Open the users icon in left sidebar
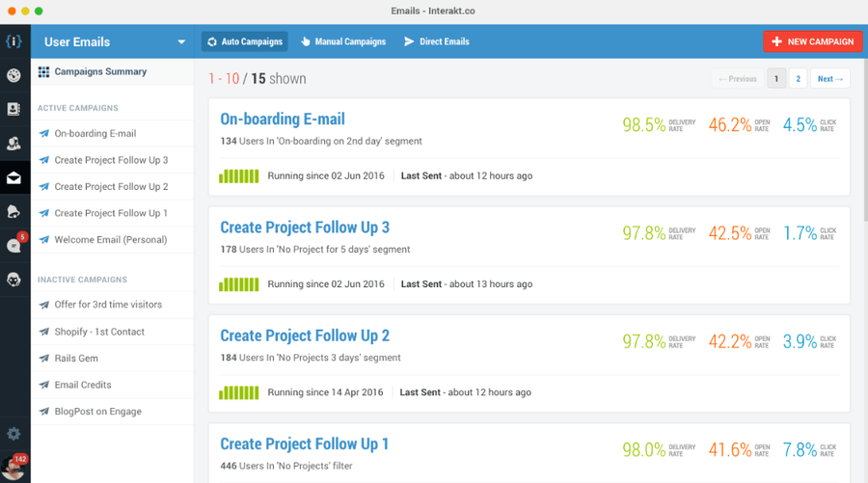This screenshot has width=868, height=483. pos(14,144)
